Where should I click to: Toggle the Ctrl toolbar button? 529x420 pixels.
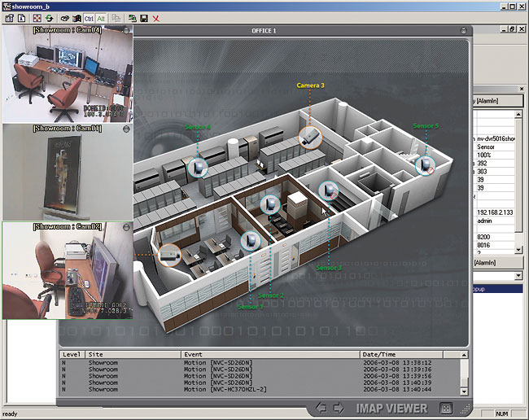point(89,19)
